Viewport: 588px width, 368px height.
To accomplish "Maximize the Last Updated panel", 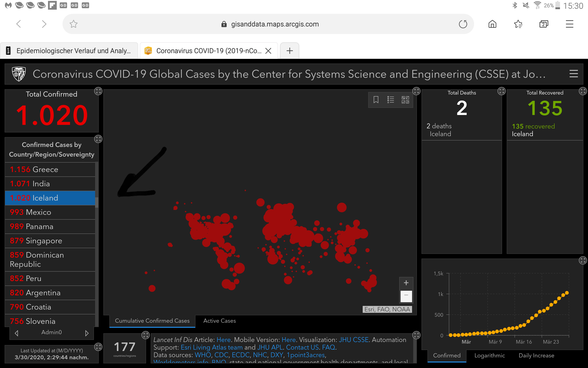I will coord(98,347).
